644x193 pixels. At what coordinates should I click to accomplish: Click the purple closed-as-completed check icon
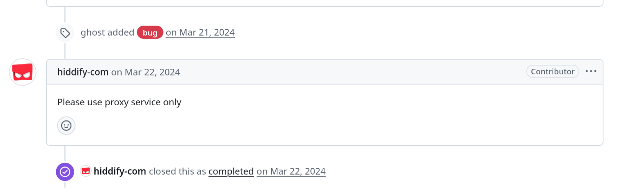tap(65, 171)
